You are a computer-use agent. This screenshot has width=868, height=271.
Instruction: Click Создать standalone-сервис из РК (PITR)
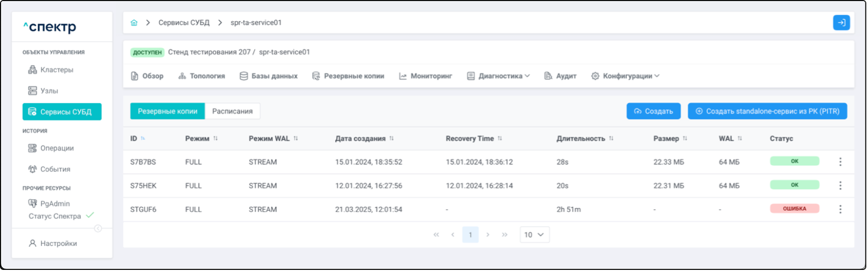[767, 111]
